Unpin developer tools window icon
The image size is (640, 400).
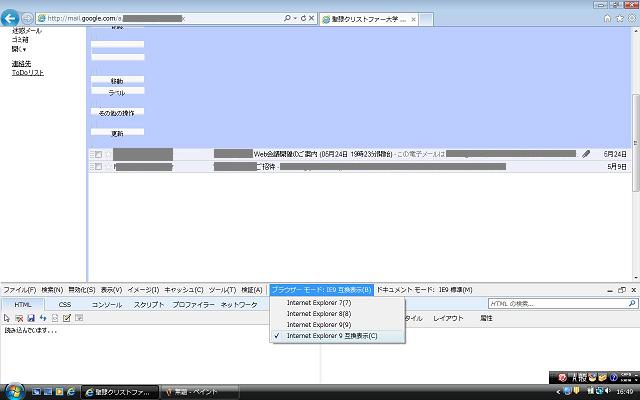point(622,290)
